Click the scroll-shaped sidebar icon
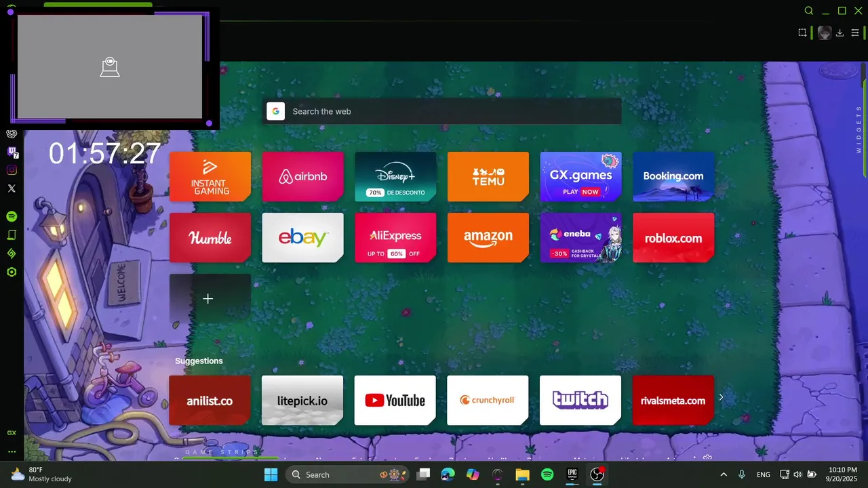 click(12, 235)
